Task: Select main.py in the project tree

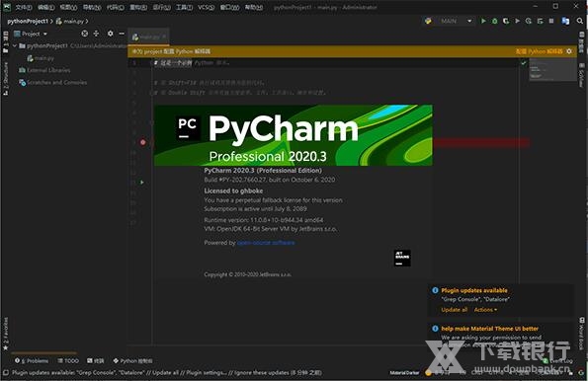Action: point(41,58)
